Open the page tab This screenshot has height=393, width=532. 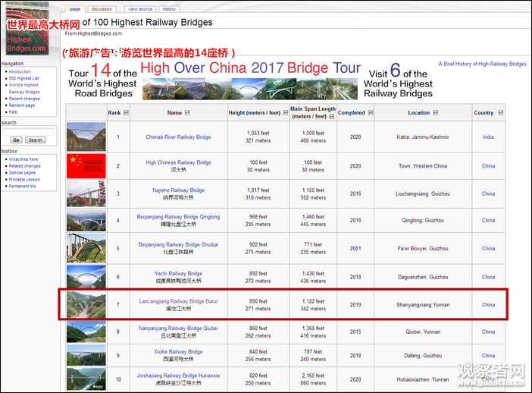[x=75, y=9]
